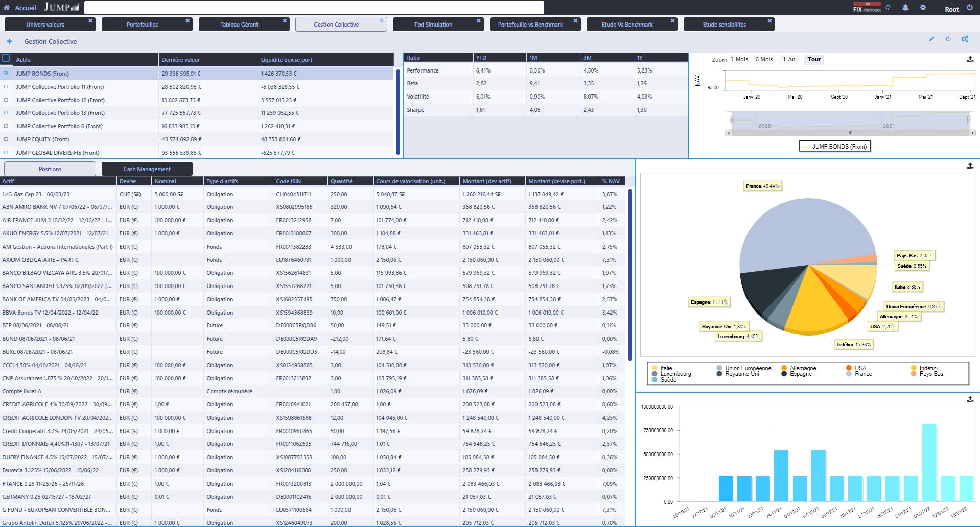Uncheck the JUMP BONDS (Front) checkbox
Viewport: 980px width, 527px height.
tap(6, 74)
